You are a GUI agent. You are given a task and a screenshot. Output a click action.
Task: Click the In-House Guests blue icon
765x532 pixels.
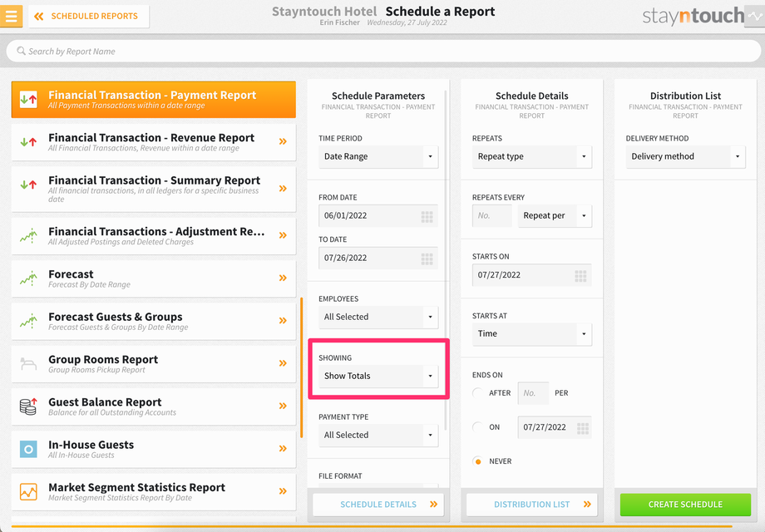click(28, 449)
